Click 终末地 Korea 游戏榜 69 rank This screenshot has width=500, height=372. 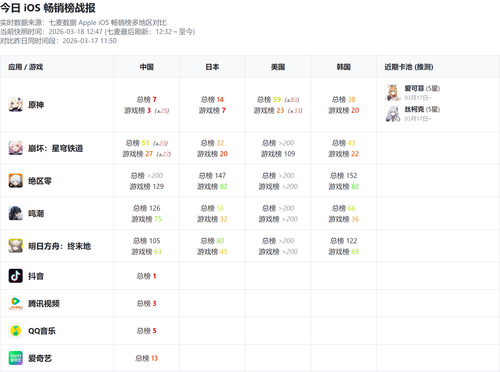pyautogui.click(x=344, y=252)
